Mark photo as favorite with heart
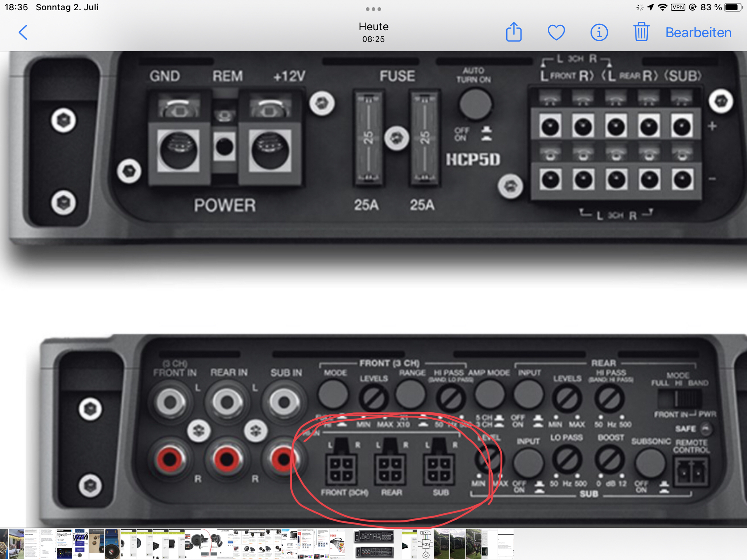Screen dimensions: 747x560 [556, 32]
